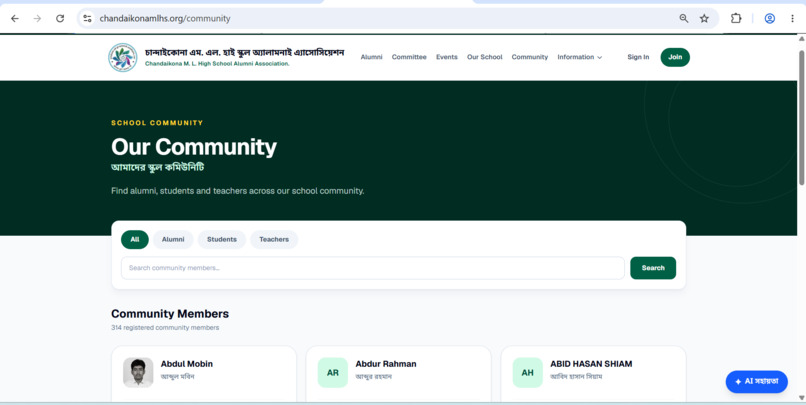
Task: Click the scrollbar down arrow
Action: click(801, 397)
